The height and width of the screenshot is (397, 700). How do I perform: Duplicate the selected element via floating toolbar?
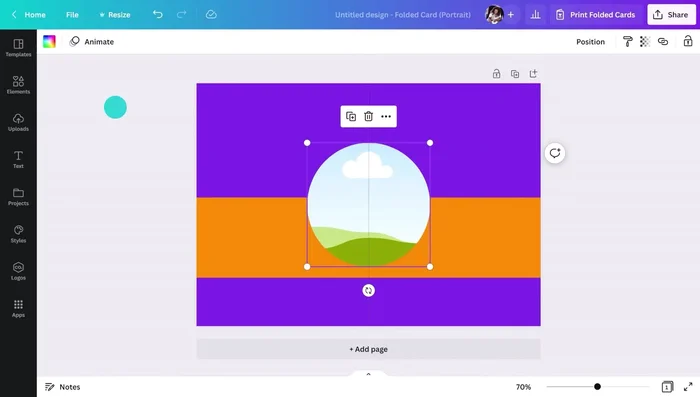[351, 117]
